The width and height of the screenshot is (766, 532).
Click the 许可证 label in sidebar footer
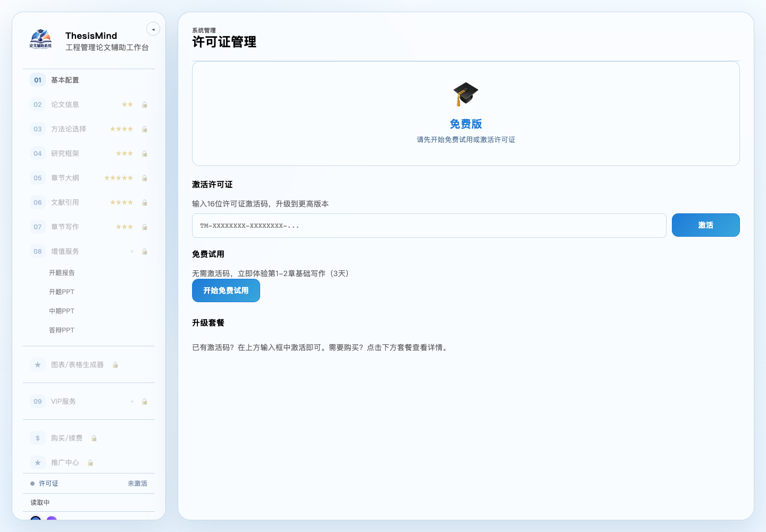point(48,484)
